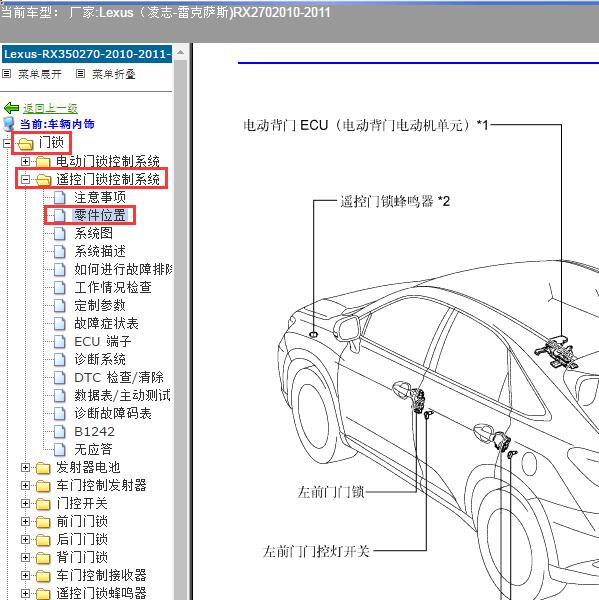Click the green back arrow icon
Viewport: 599px width, 600px height.
(x=11, y=108)
